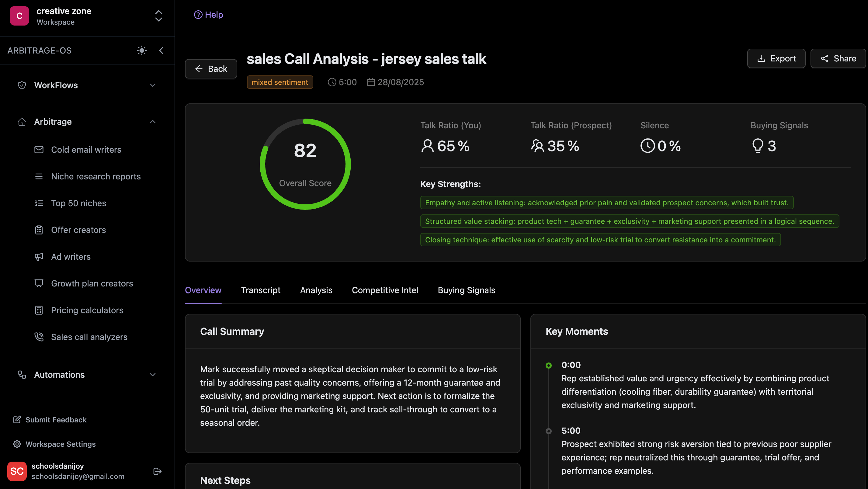The image size is (868, 489).
Task: Click the sign-out icon next to schoolsdanijoy
Action: pos(157,471)
